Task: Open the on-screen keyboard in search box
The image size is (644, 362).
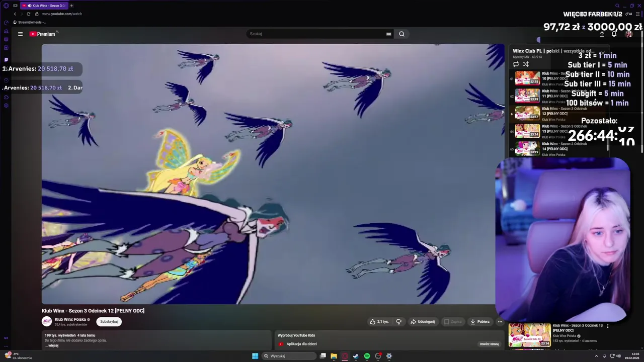Action: (x=388, y=34)
